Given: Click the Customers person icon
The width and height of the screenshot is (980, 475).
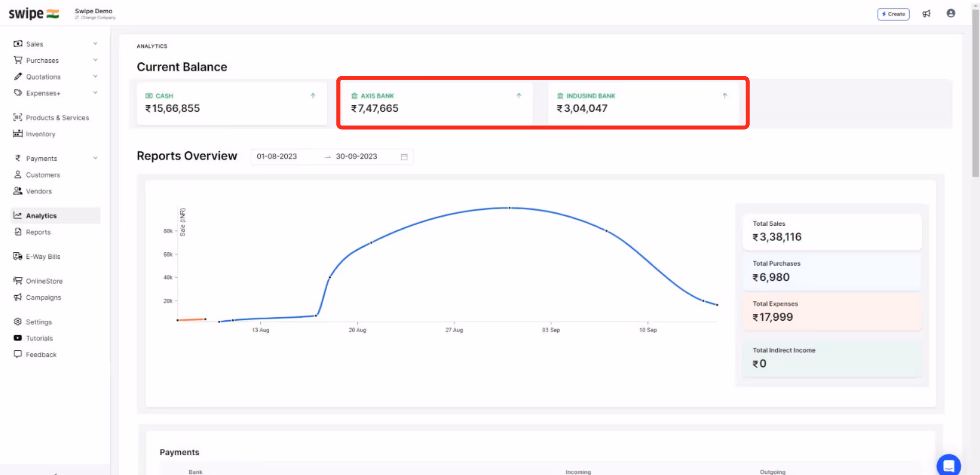Looking at the screenshot, I should coord(18,175).
